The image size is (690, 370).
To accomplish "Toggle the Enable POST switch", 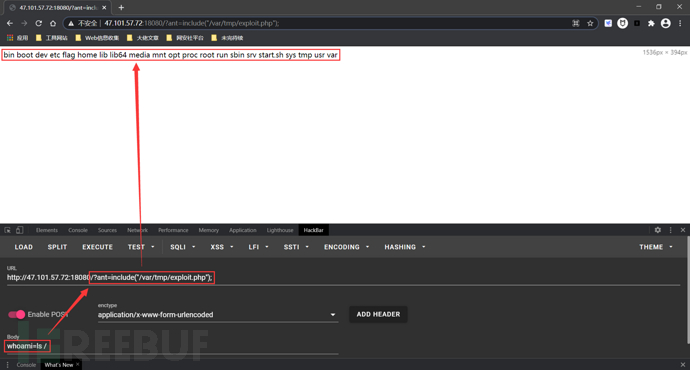I will (17, 314).
